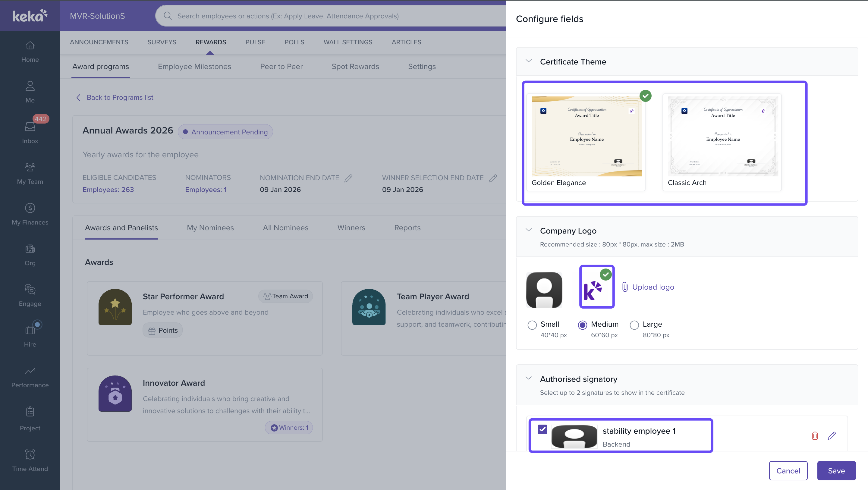The image size is (868, 490).
Task: Click the Save button
Action: (836, 471)
